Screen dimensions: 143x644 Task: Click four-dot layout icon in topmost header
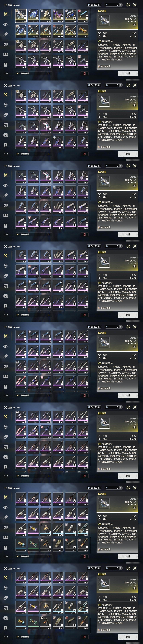click(128, 5)
